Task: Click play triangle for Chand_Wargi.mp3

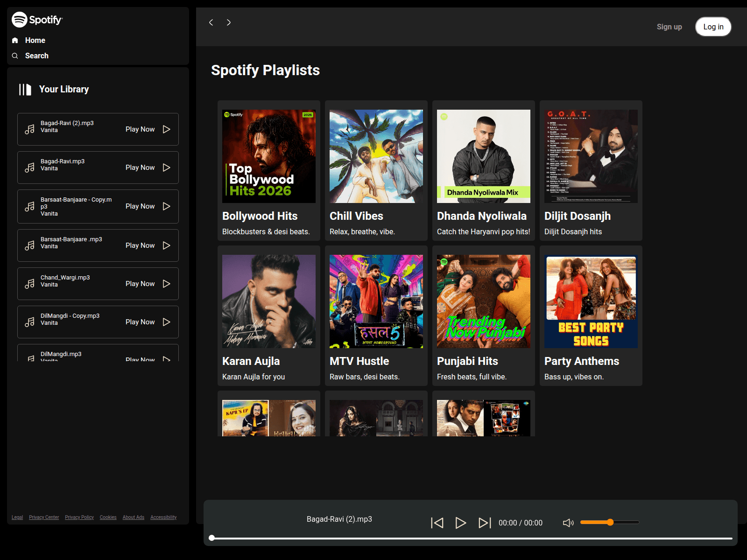Action: click(x=167, y=284)
